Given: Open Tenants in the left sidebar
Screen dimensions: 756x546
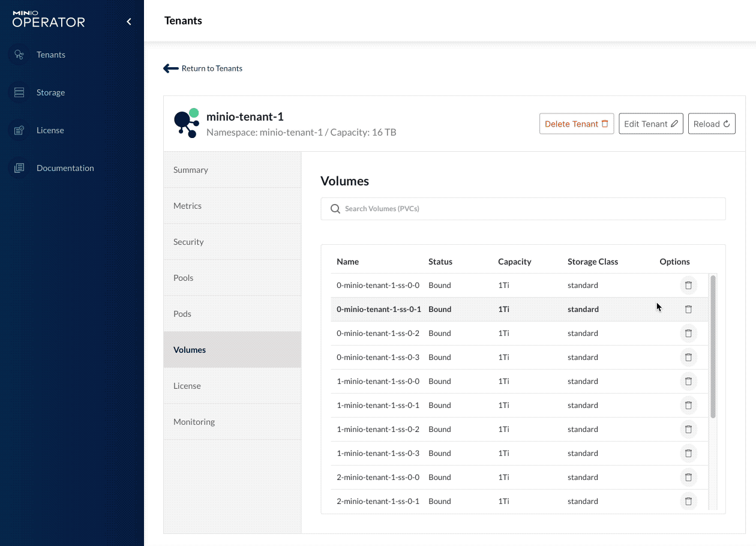Looking at the screenshot, I should point(51,55).
